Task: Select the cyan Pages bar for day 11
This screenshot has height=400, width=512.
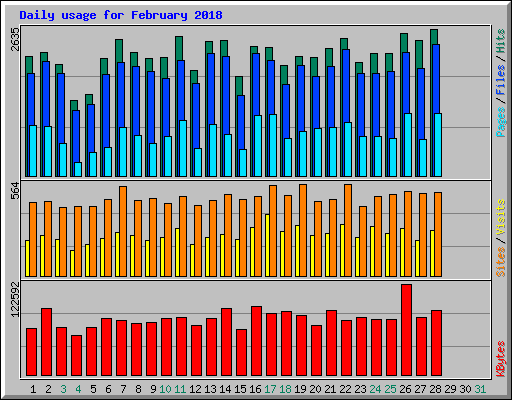Action: coord(183,148)
